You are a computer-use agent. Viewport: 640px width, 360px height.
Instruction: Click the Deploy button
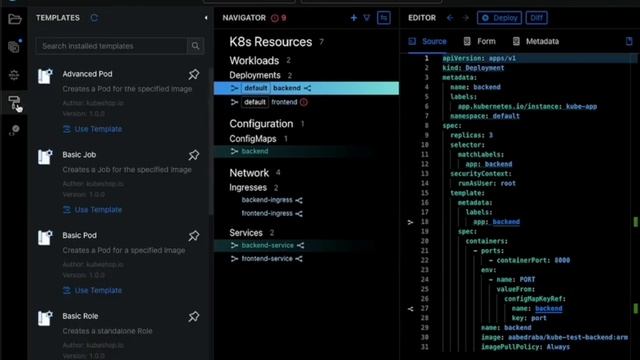(499, 18)
